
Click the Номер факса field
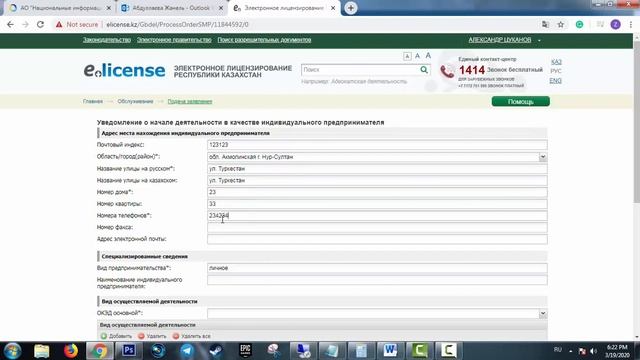pyautogui.click(x=377, y=227)
